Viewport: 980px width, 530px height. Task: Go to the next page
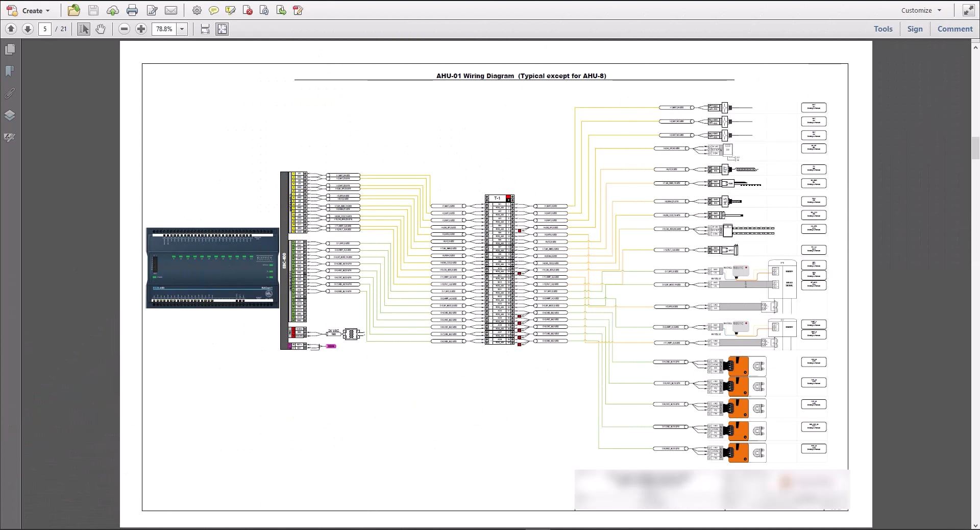(28, 29)
